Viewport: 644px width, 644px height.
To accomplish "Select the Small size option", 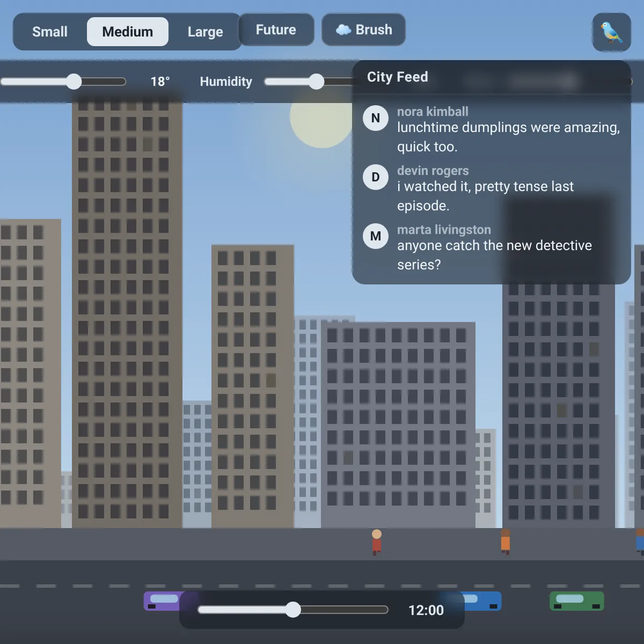I will tap(50, 32).
